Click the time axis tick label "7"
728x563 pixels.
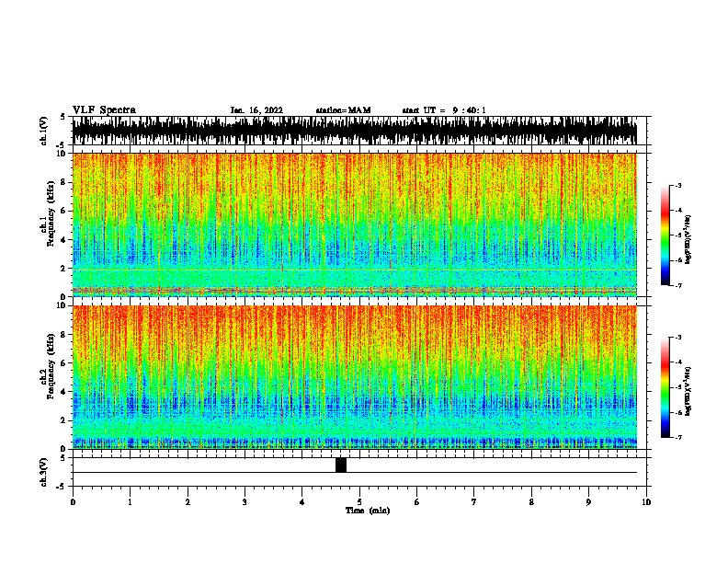pyautogui.click(x=474, y=502)
